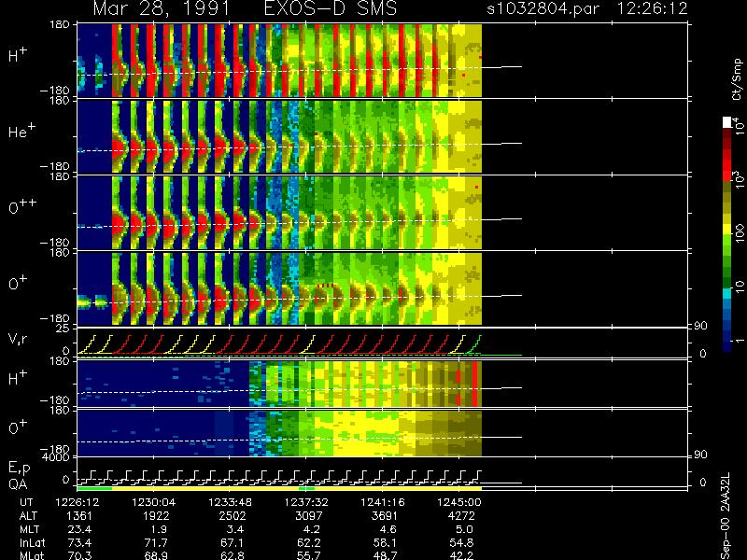This screenshot has width=747, height=560.
Task: Click the "ALT" row header
Action: coord(28,516)
